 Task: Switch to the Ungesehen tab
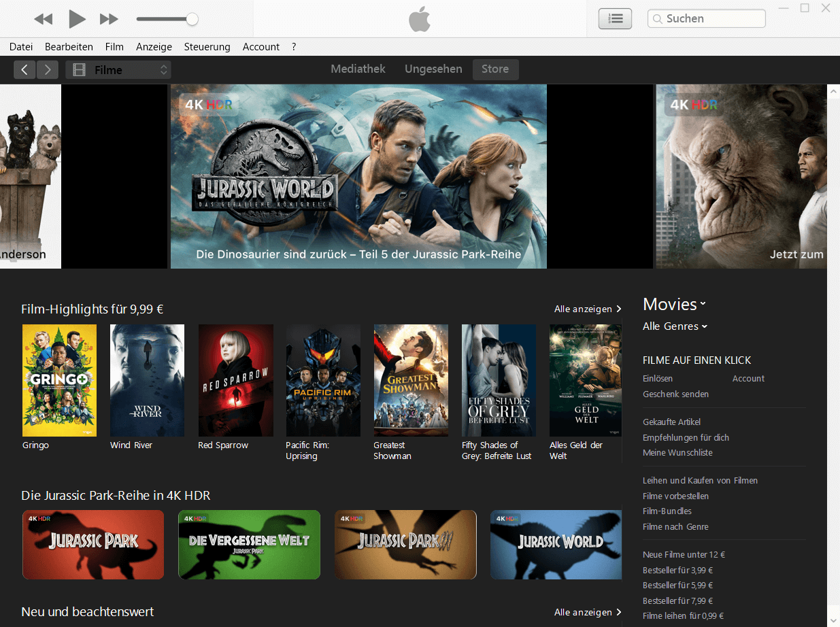pyautogui.click(x=433, y=69)
